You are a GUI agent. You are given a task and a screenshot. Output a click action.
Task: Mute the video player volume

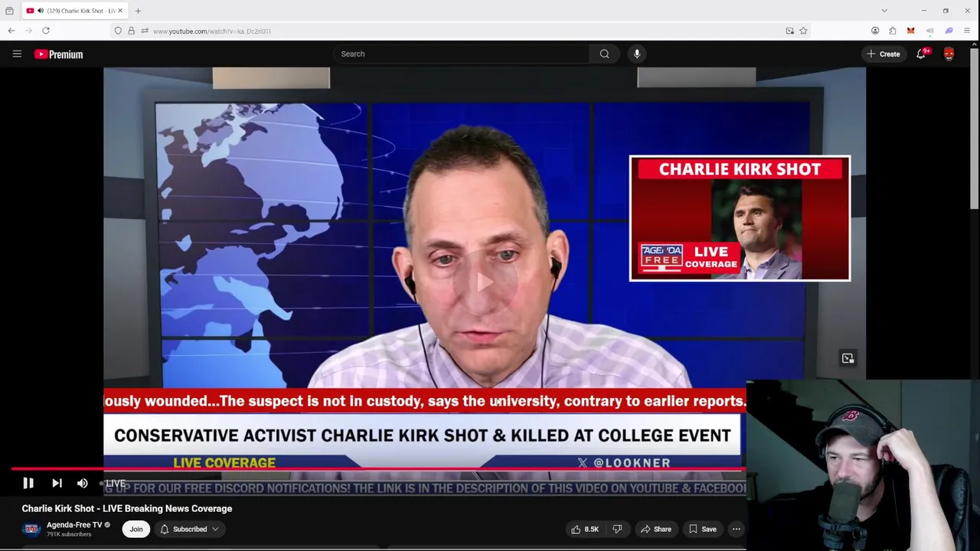[83, 483]
